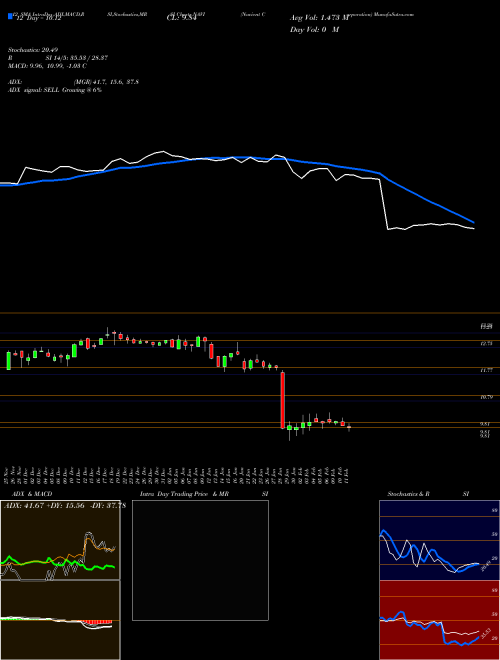Click the 'ADX signal: SELL Growing @ 6%' line
The height and width of the screenshot is (660, 500).
(55, 90)
